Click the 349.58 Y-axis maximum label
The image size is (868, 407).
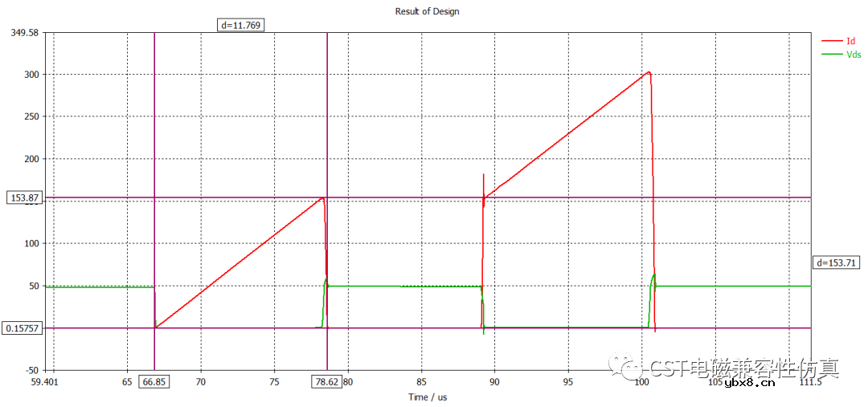tap(24, 33)
